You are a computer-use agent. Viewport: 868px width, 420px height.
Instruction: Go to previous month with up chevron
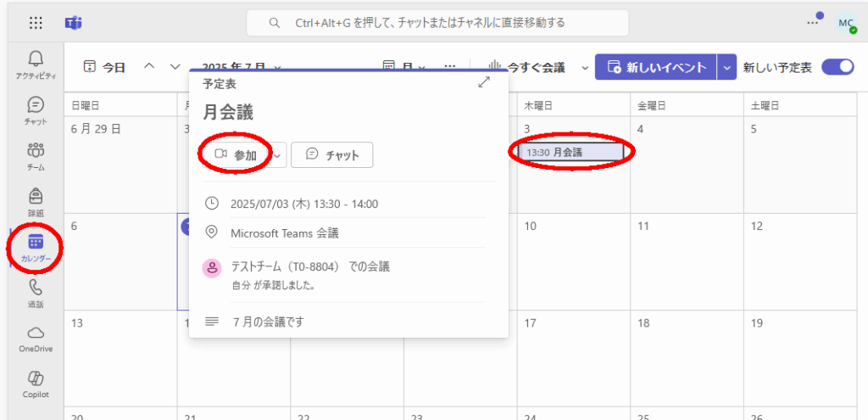tap(149, 66)
